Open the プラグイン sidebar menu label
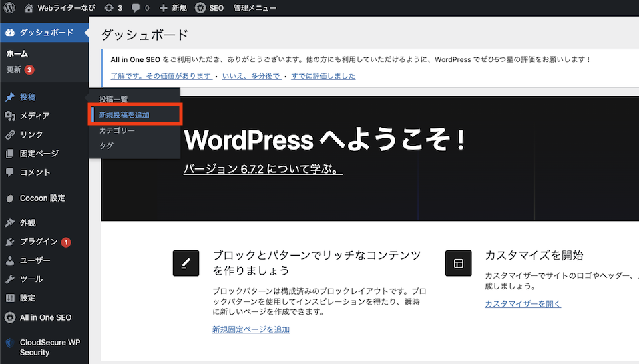The width and height of the screenshot is (639, 364). pyautogui.click(x=39, y=242)
